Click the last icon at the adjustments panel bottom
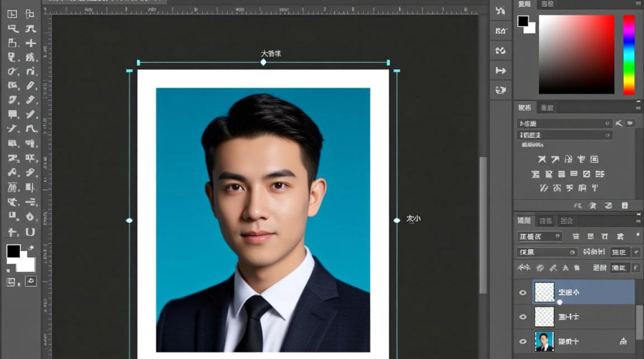The width and height of the screenshot is (644, 359). 625,205
